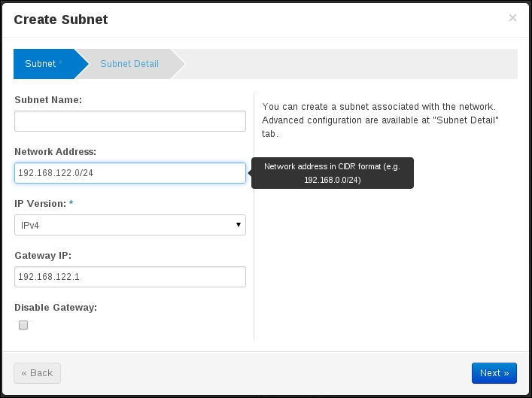
Task: Switch to the Subnet Detail tab
Action: coord(129,64)
